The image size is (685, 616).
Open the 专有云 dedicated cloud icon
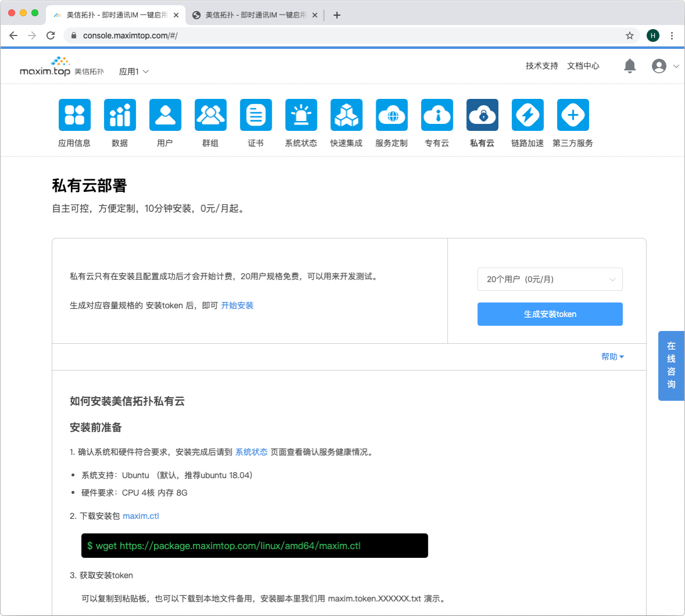click(x=437, y=115)
